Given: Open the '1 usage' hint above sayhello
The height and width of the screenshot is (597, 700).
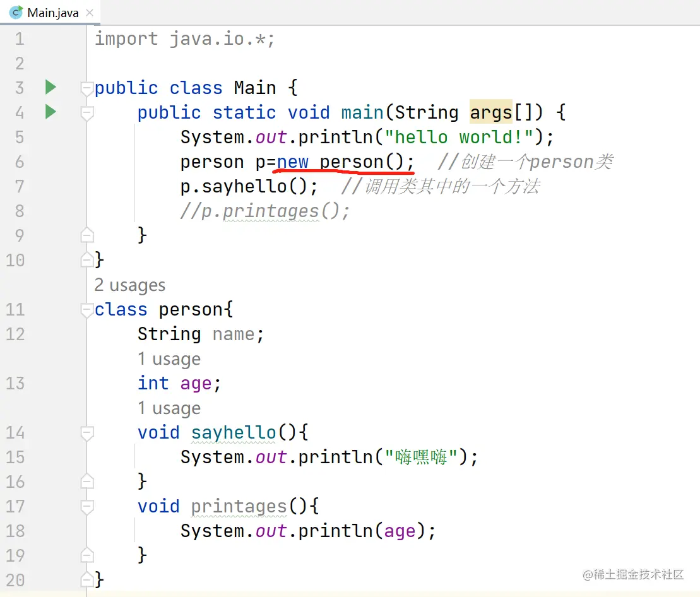Looking at the screenshot, I should coord(169,408).
